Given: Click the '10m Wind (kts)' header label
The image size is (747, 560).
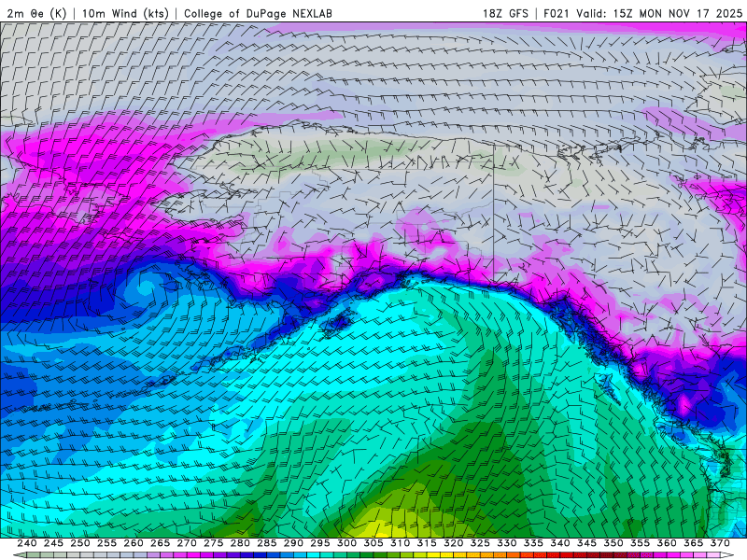Looking at the screenshot, I should click(x=125, y=13).
